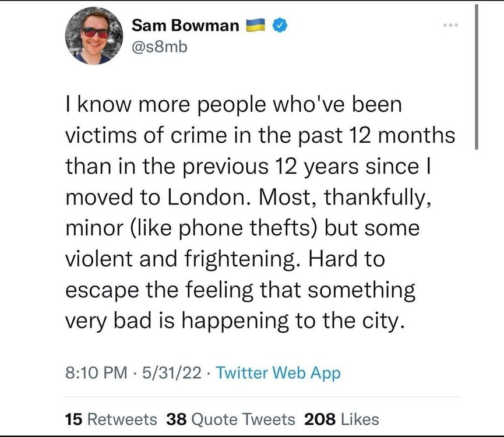Open Sam Bowman's profile picture
Image resolution: width=504 pixels, height=437 pixels.
(94, 35)
